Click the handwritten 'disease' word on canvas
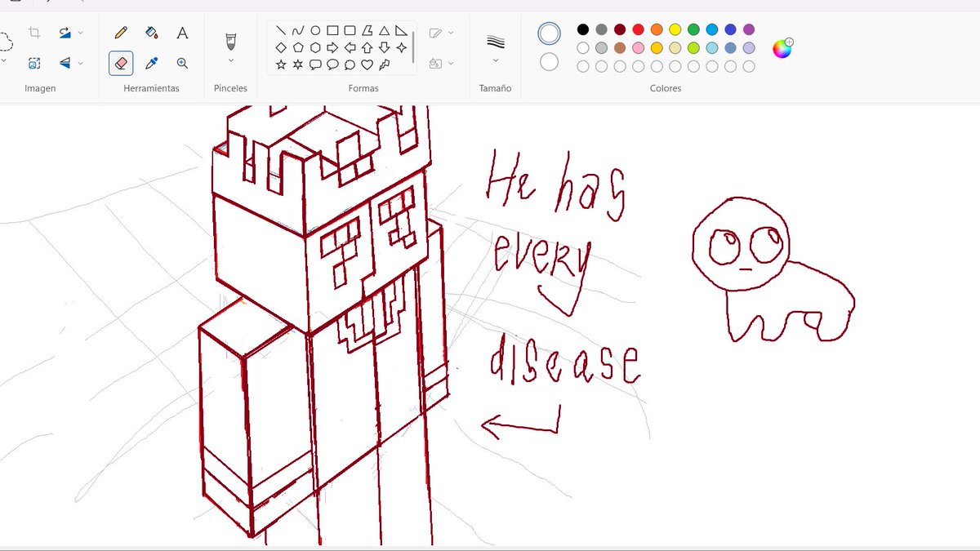Screen dimensions: 980x551 tap(564, 362)
